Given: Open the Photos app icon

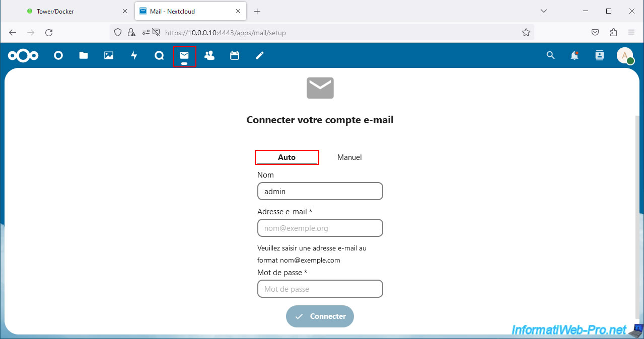Looking at the screenshot, I should click(109, 56).
